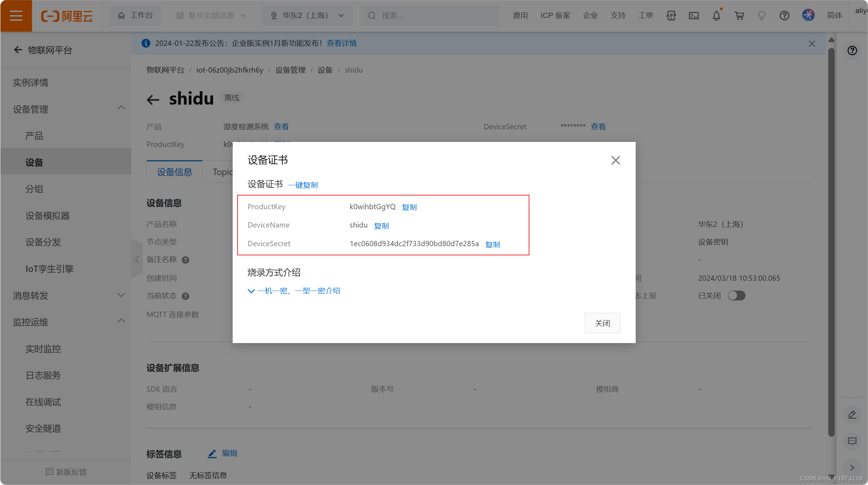Open the 企业 menu
Viewport: 868px width, 485px height.
point(590,15)
